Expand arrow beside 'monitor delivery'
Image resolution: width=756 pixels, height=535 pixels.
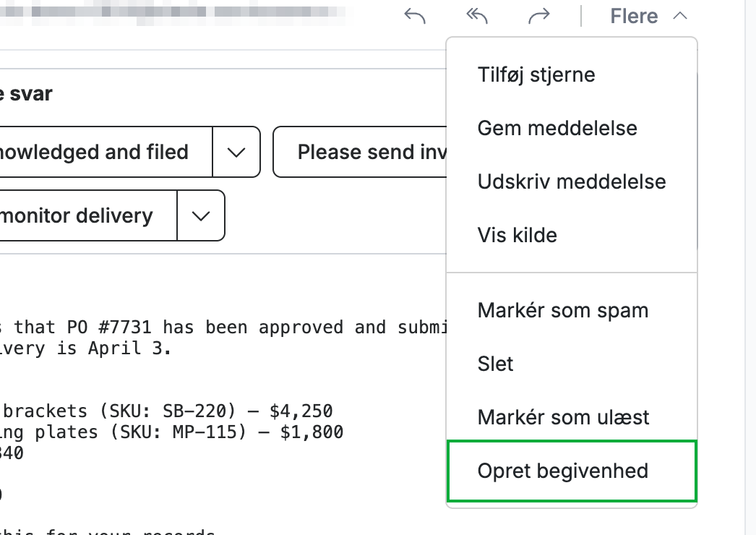201,215
